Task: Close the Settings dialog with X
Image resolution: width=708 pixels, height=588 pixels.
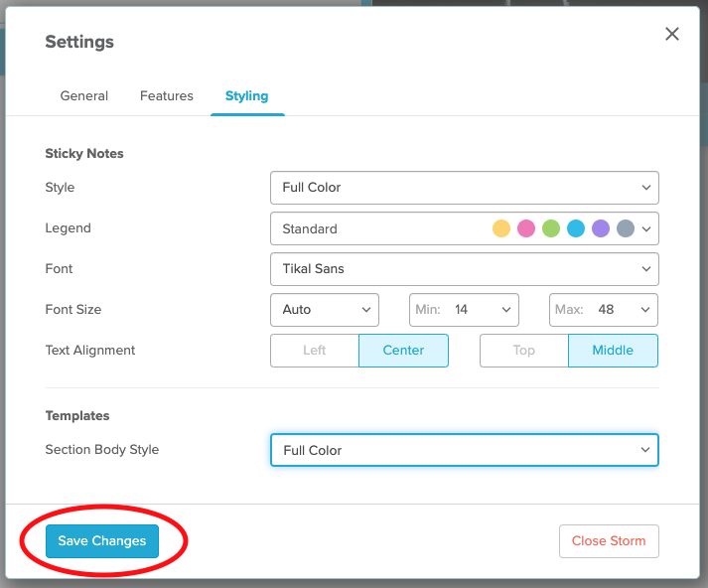Action: [672, 34]
